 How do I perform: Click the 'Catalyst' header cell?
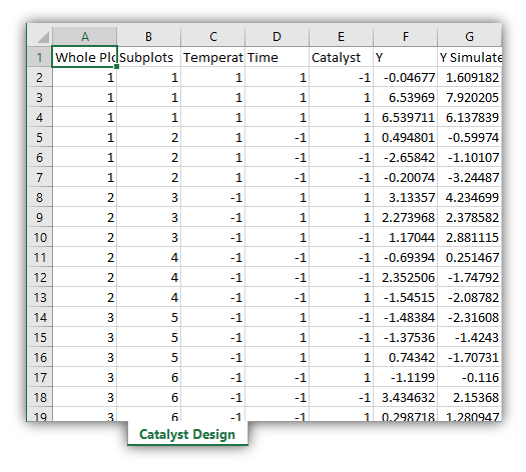tap(341, 57)
